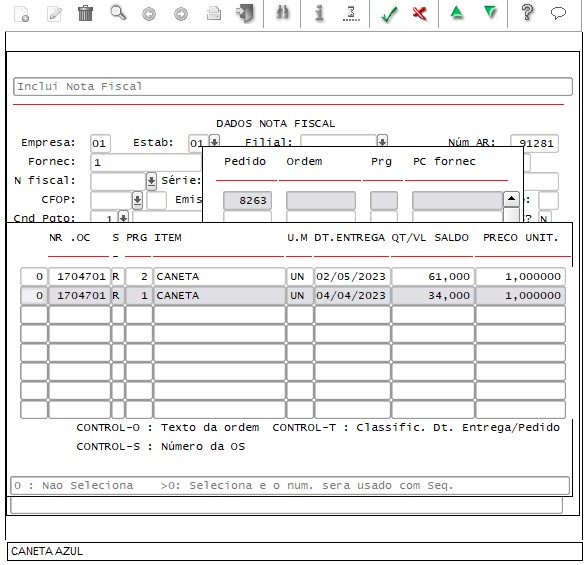Click the Inclui Nota Fiscal title field
586x565 pixels.
tap(293, 87)
